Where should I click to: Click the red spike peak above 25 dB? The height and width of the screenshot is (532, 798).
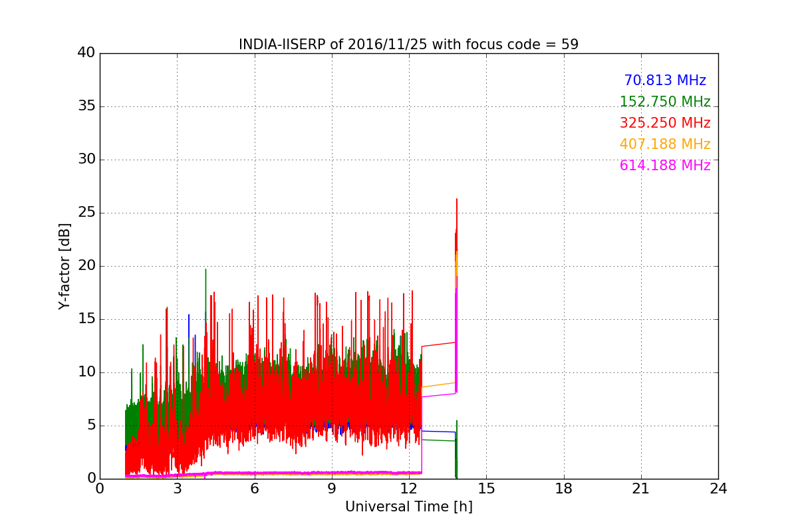[x=457, y=199]
